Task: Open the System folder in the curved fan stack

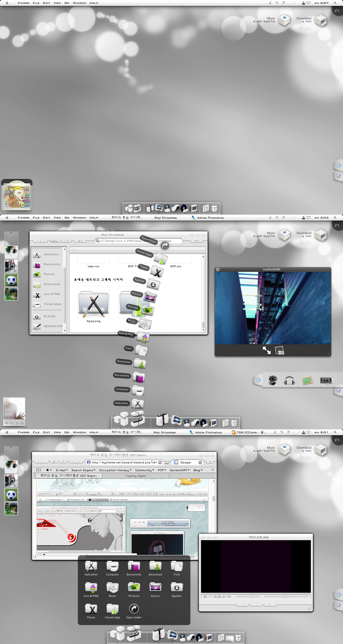Action: (154, 284)
